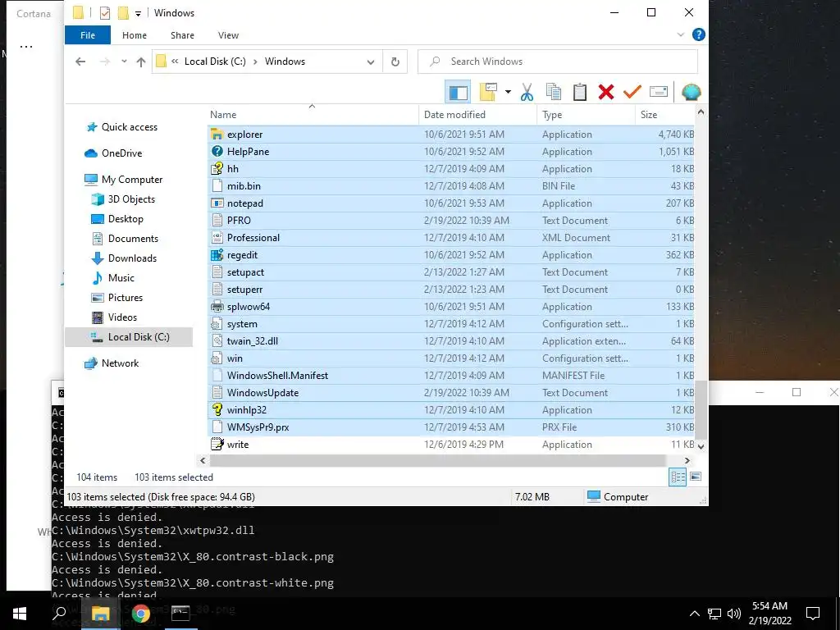
Task: Copy selected files using toolbar icon
Action: pyautogui.click(x=554, y=92)
